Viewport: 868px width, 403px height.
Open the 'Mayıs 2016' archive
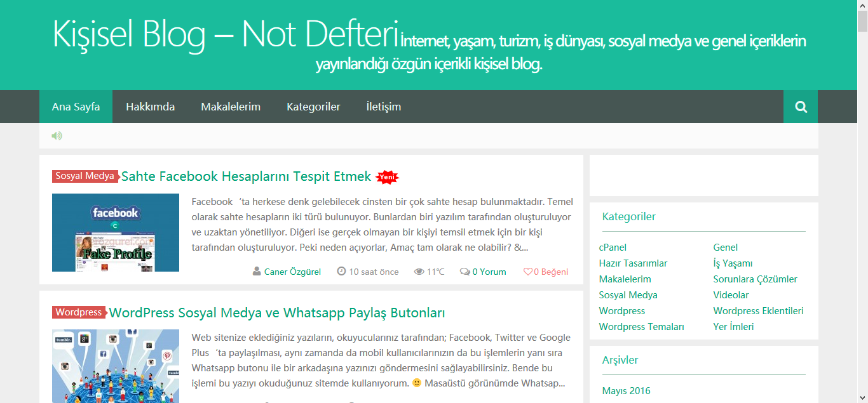627,391
